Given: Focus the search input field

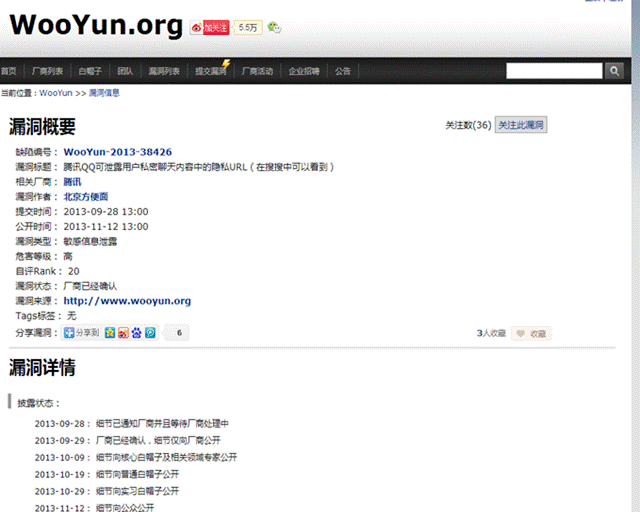Looking at the screenshot, I should tap(554, 71).
